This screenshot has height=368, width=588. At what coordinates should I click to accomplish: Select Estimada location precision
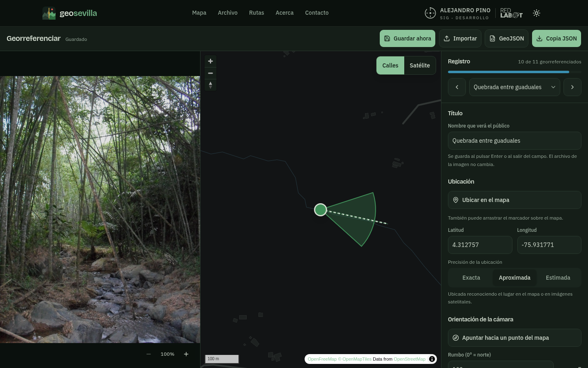558,278
